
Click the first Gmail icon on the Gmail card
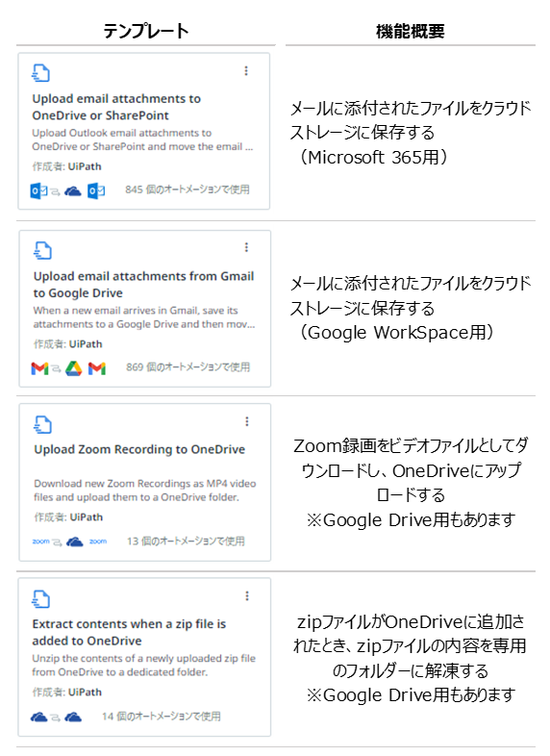coord(39,368)
